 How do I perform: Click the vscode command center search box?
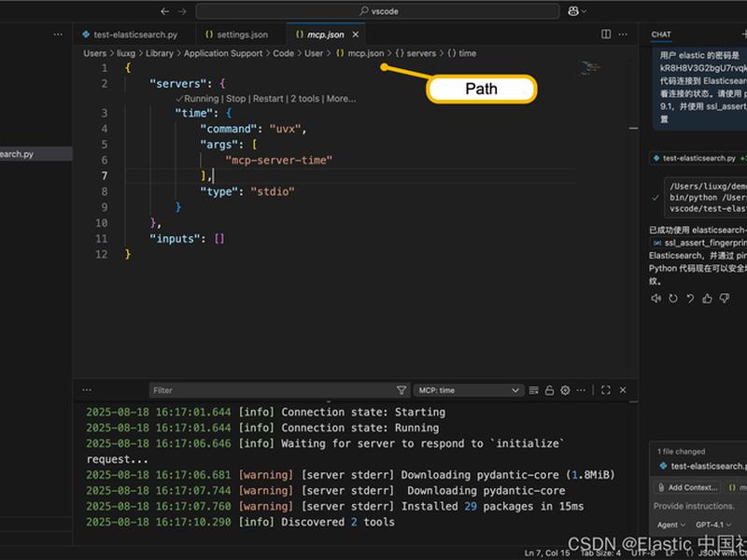(377, 11)
